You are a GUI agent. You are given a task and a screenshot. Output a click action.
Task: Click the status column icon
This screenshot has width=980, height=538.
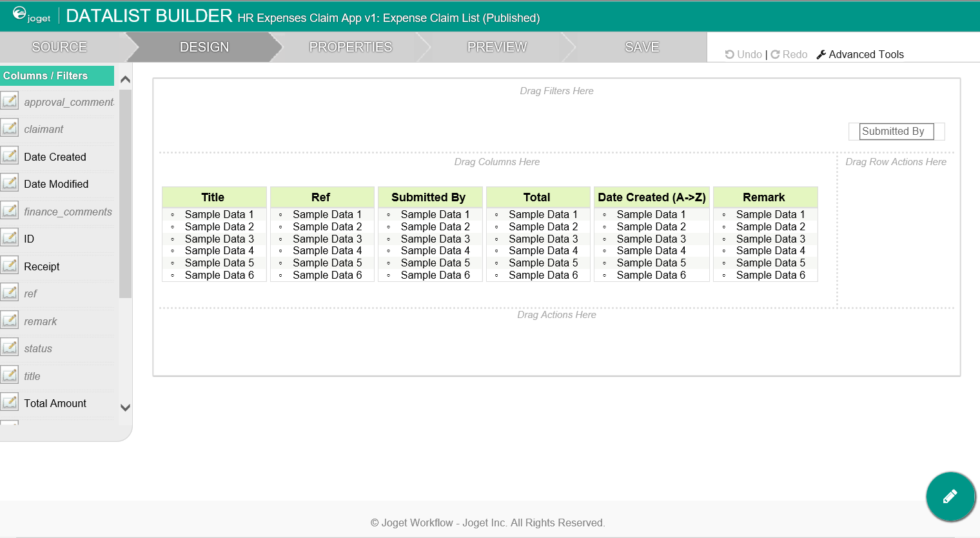(10, 348)
